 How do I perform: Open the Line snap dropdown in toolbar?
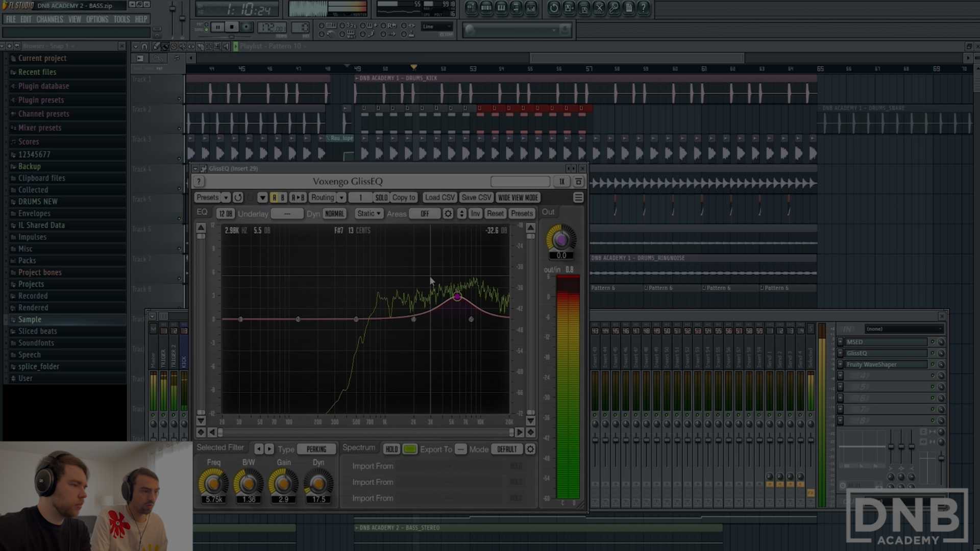pos(437,27)
